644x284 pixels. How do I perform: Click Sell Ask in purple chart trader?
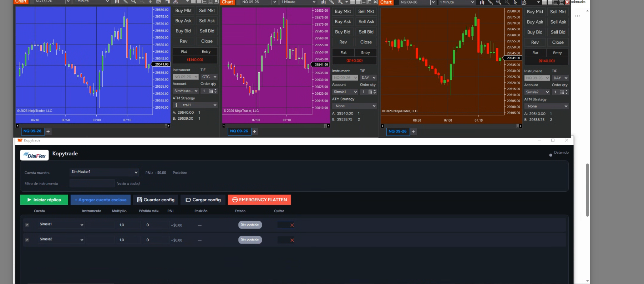coord(366,22)
